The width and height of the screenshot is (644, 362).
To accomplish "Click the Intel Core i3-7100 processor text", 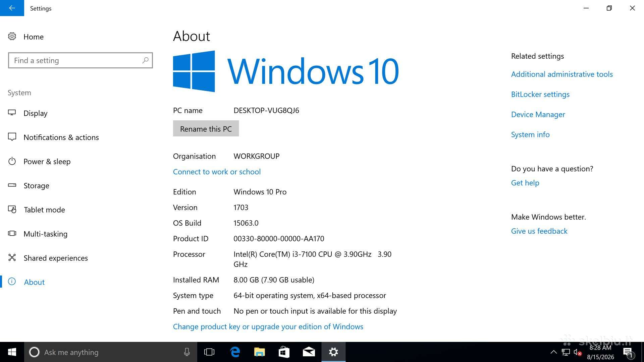I will pyautogui.click(x=312, y=259).
